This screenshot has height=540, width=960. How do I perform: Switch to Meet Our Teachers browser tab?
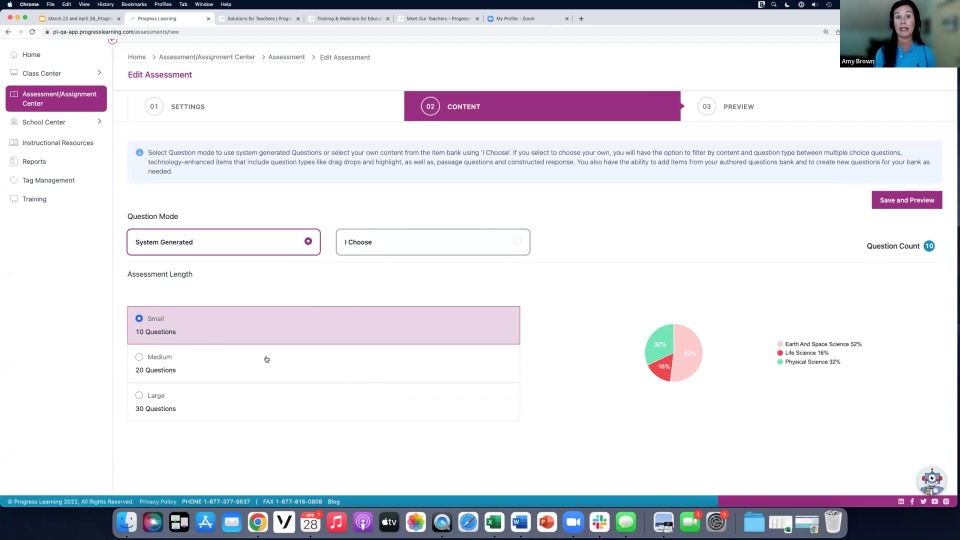438,18
